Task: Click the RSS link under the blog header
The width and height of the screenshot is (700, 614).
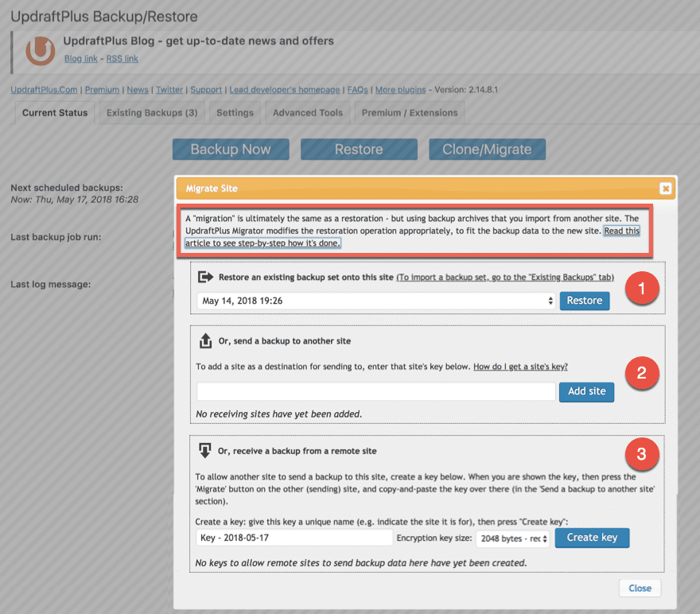Action: (x=122, y=58)
